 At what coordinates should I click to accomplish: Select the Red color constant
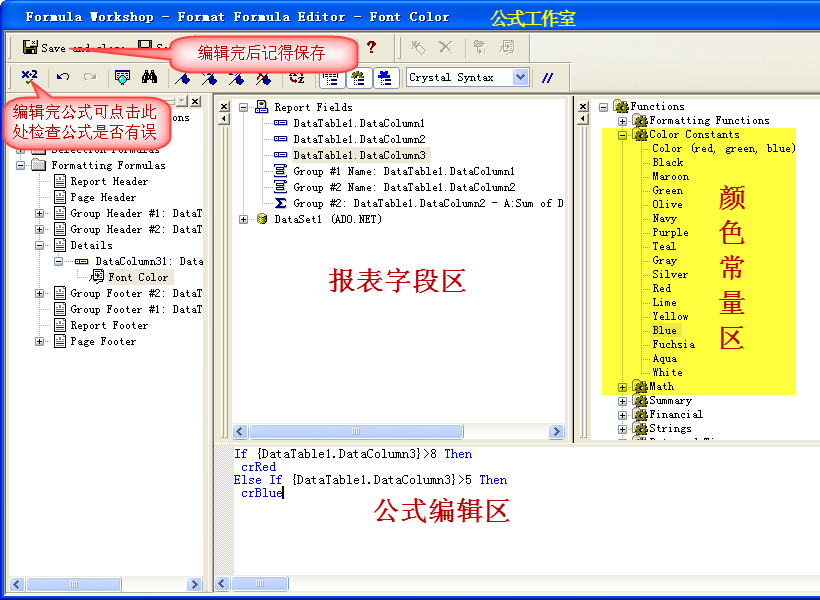click(x=662, y=288)
